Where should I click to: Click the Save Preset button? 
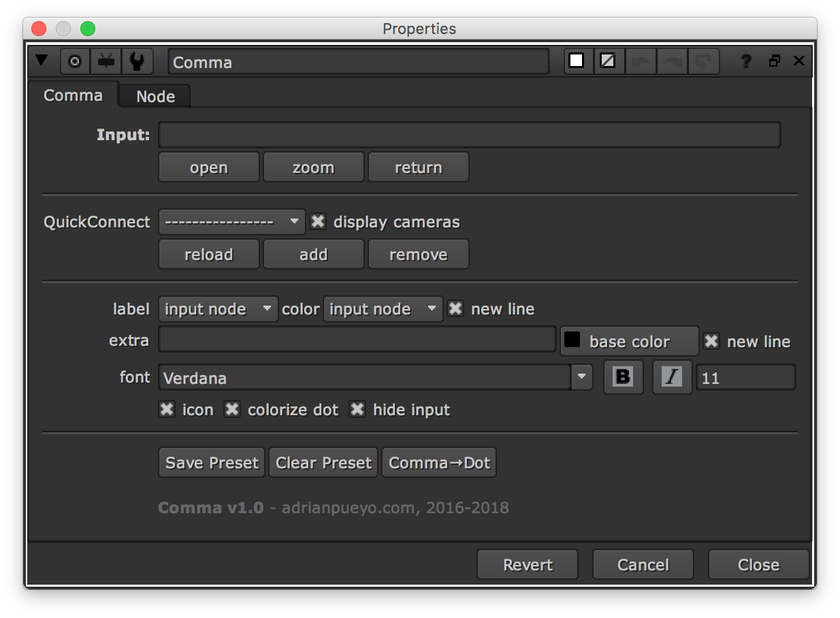pos(212,463)
